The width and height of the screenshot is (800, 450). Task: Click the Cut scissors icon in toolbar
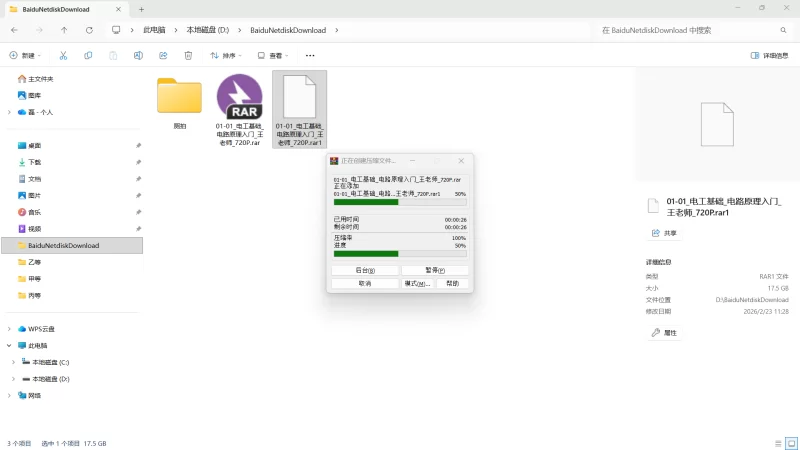point(63,56)
